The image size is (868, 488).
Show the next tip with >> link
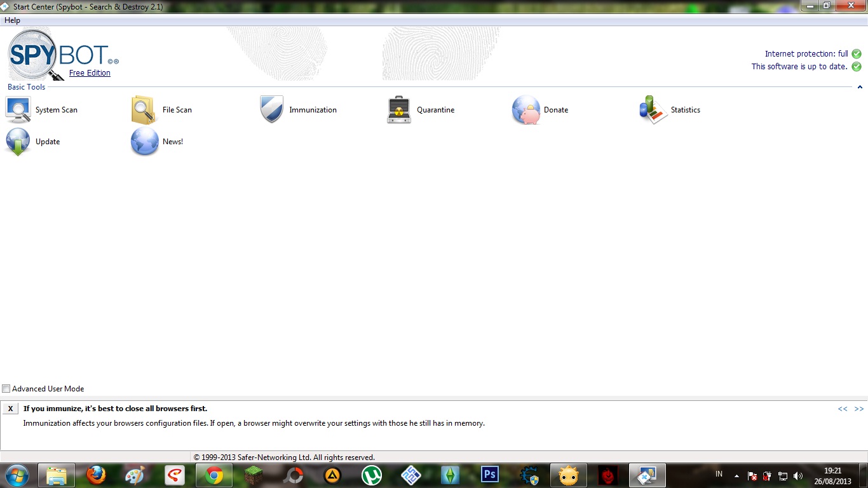click(x=859, y=409)
